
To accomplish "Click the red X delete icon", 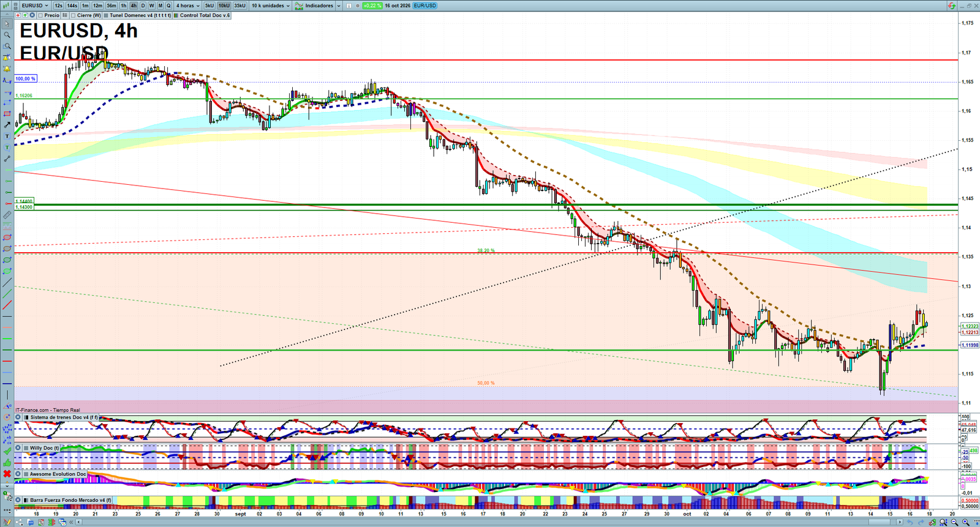I will pos(7,474).
